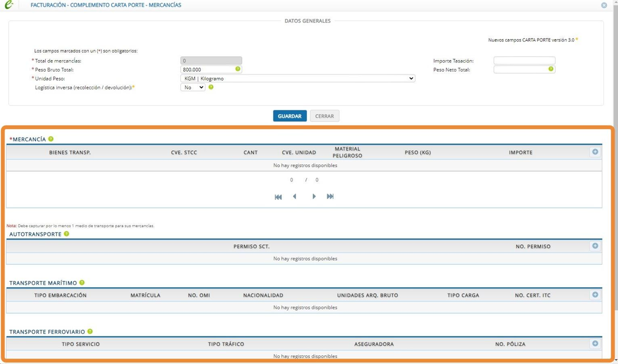Click the Bienes Transp. column header
This screenshot has height=364, width=618.
(70, 152)
